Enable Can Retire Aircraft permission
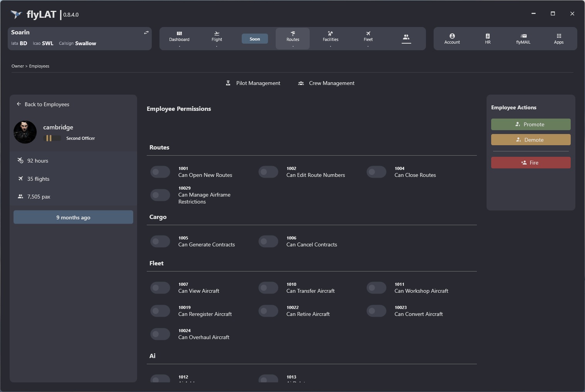This screenshot has width=585, height=392. tap(268, 311)
